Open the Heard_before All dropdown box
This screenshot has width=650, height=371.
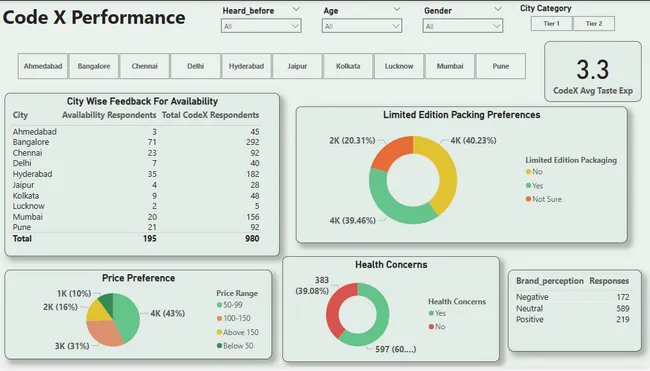[261, 26]
